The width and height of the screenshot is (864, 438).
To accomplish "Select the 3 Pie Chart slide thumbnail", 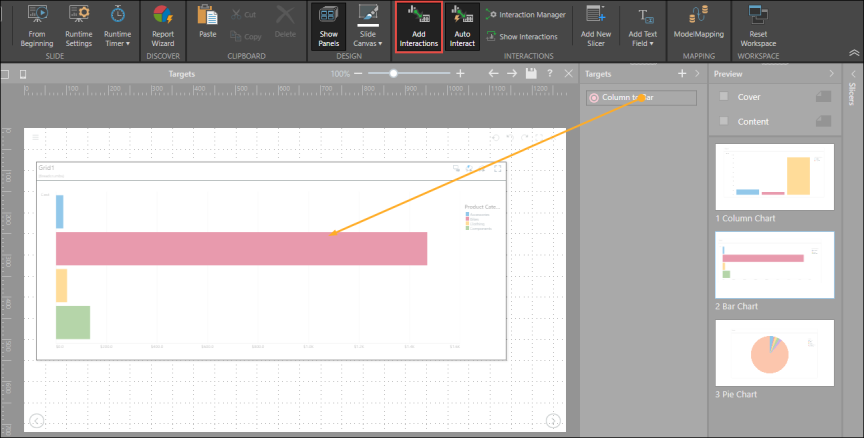I will [x=775, y=353].
